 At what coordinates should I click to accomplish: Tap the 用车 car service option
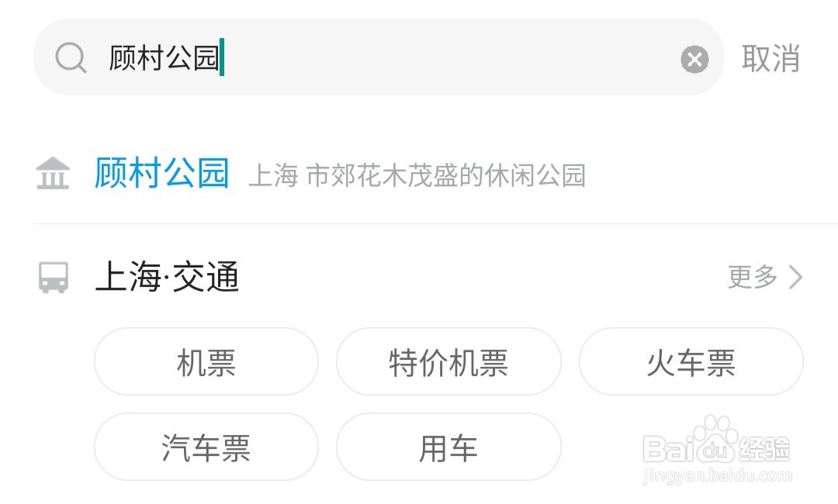coord(448,447)
